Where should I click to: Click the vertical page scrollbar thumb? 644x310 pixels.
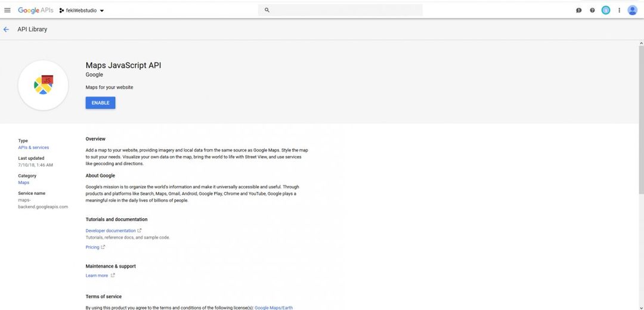point(641,119)
